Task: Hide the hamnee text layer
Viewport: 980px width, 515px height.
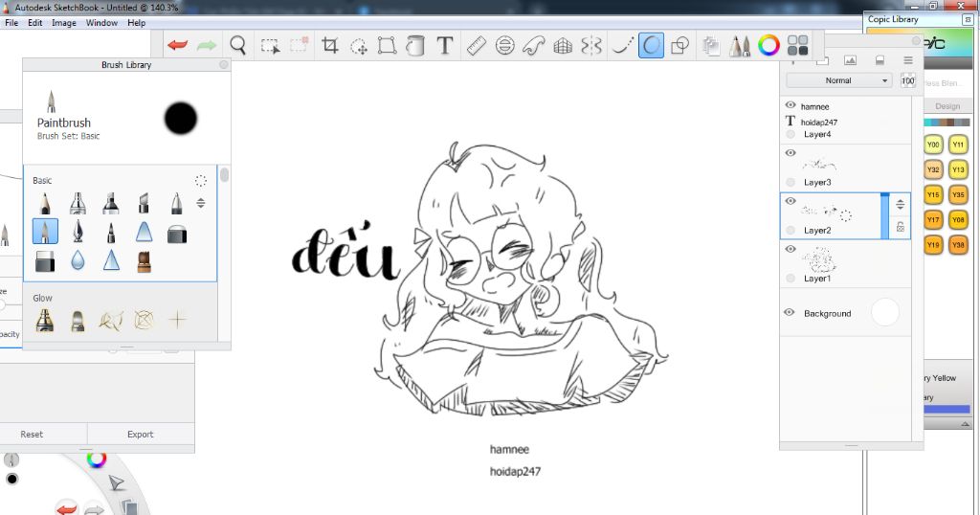Action: coord(791,105)
